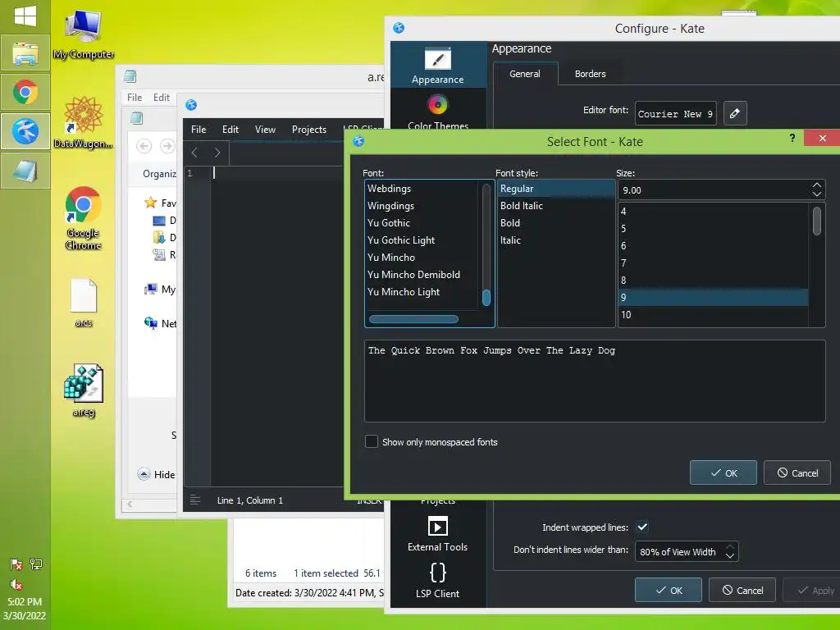The image size is (840, 630).
Task: Select the Wingdings font
Action: pyautogui.click(x=422, y=206)
